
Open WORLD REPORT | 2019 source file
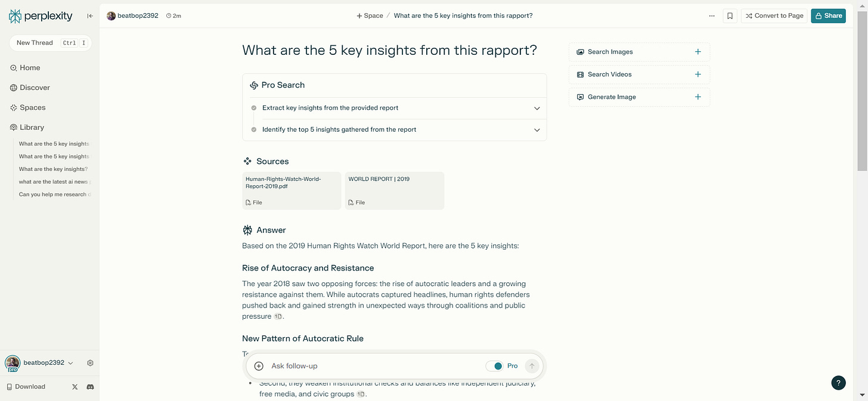[x=395, y=191]
